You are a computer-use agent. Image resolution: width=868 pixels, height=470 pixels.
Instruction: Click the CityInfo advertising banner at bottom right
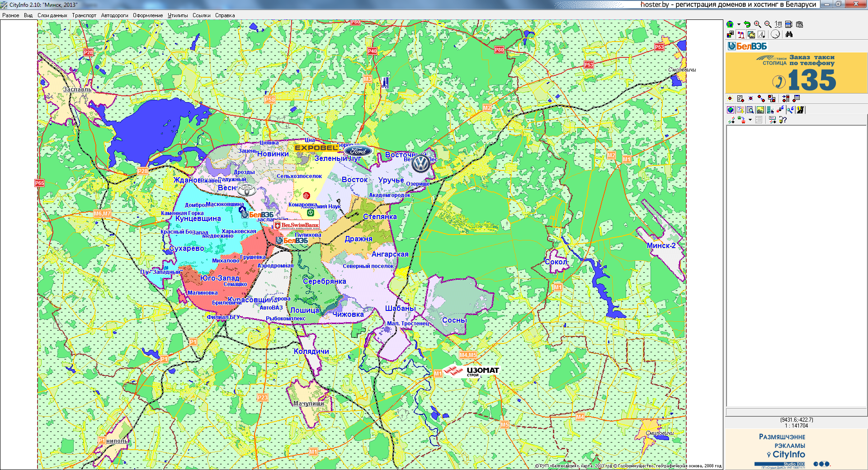796,449
